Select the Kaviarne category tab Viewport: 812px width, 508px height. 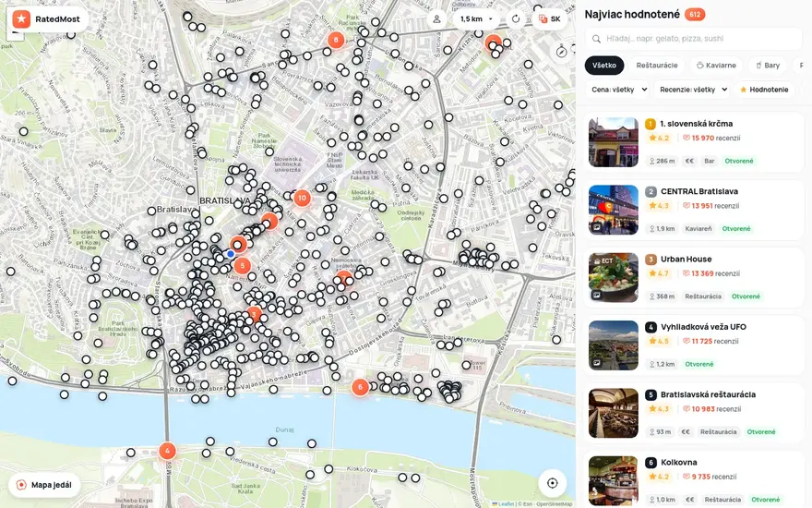(x=716, y=66)
